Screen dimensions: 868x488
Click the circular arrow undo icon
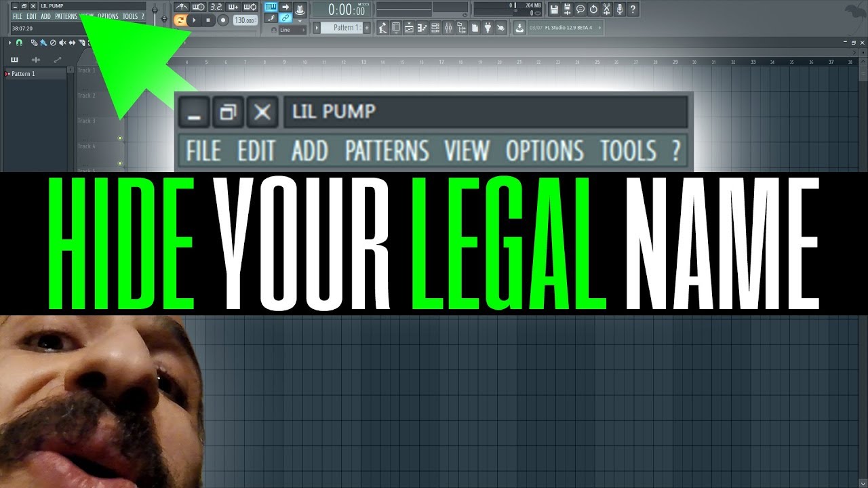tap(593, 9)
